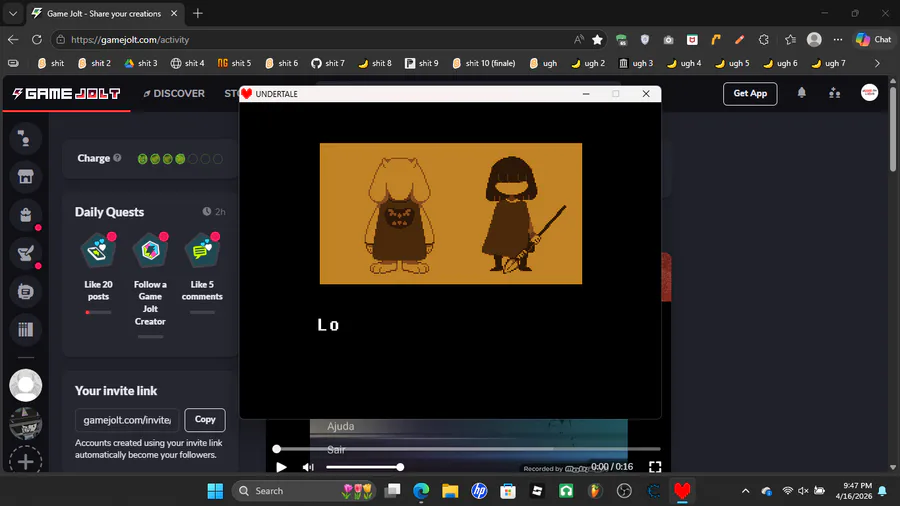This screenshot has height=506, width=900.
Task: Minimize the UNDERTALE window
Action: [x=585, y=94]
